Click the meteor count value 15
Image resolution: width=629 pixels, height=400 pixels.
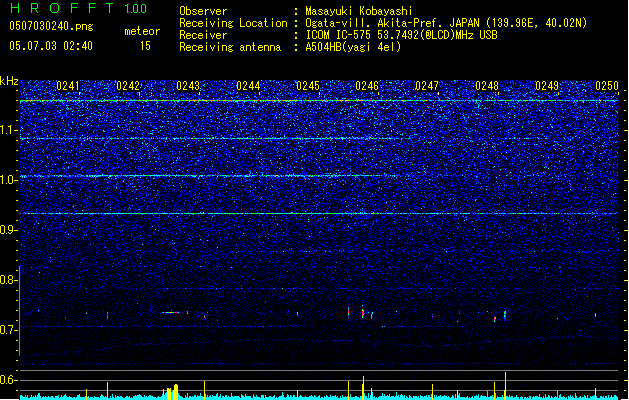(145, 46)
